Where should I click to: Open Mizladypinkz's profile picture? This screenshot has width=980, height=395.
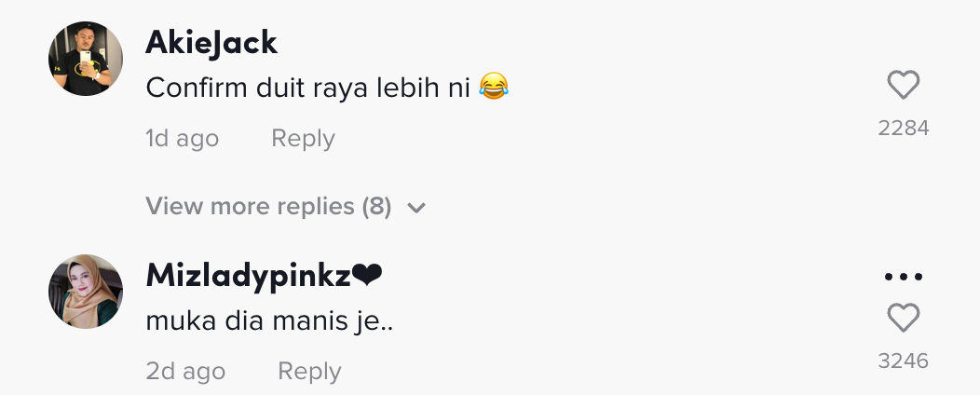point(86,291)
